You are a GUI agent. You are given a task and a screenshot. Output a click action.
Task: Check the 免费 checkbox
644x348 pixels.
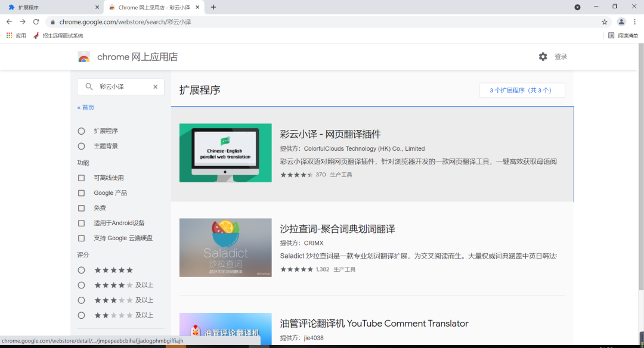pyautogui.click(x=81, y=208)
